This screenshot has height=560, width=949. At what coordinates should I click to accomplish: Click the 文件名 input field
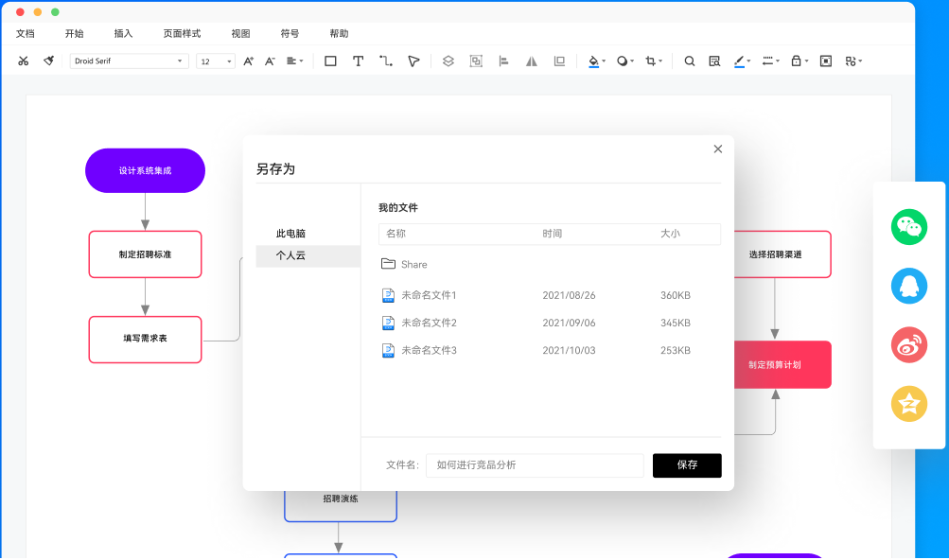(x=535, y=464)
